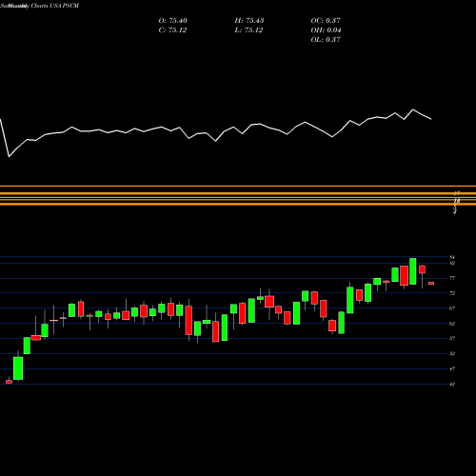Click the price axis label '84'
The height and width of the screenshot is (476, 476).
tap(452, 257)
